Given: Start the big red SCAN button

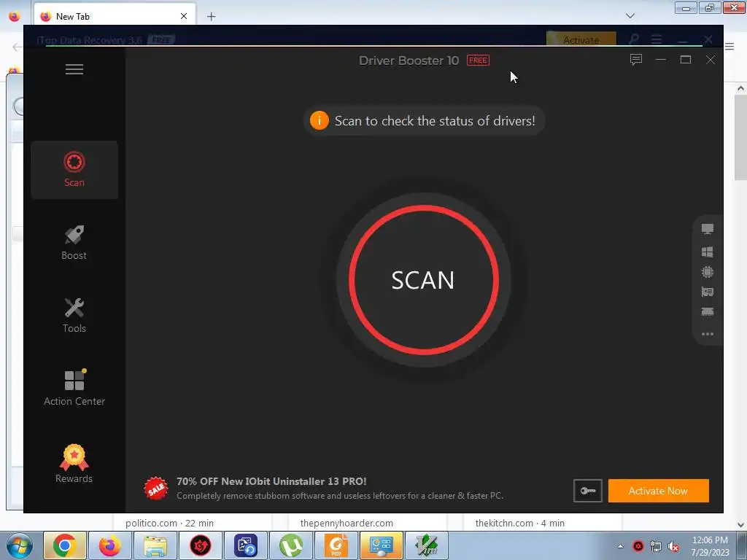Looking at the screenshot, I should click(424, 280).
